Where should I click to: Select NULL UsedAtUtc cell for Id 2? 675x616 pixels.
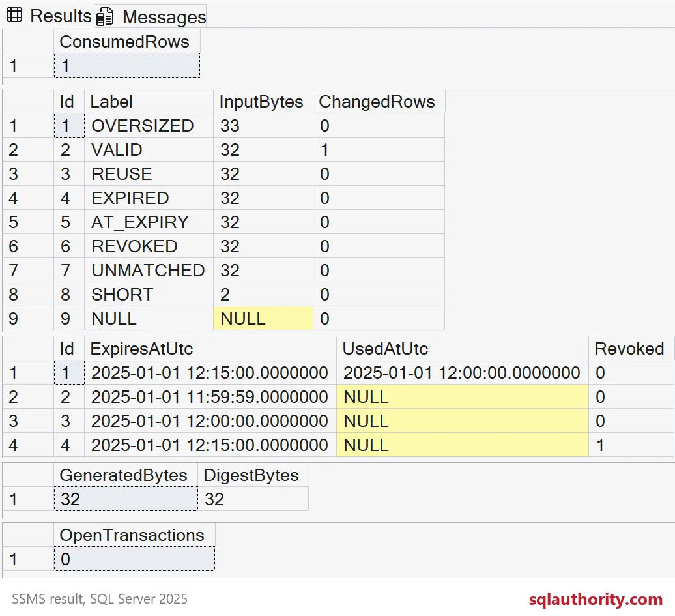tap(463, 397)
